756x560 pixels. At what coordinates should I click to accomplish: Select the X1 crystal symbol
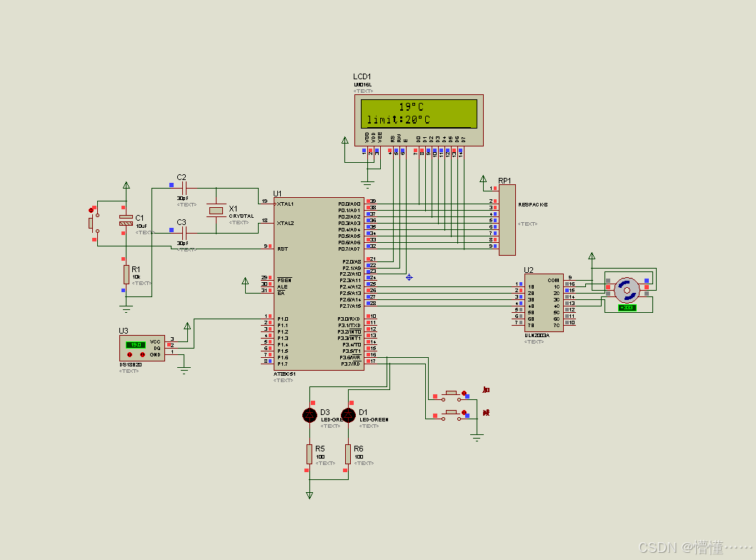click(x=216, y=211)
